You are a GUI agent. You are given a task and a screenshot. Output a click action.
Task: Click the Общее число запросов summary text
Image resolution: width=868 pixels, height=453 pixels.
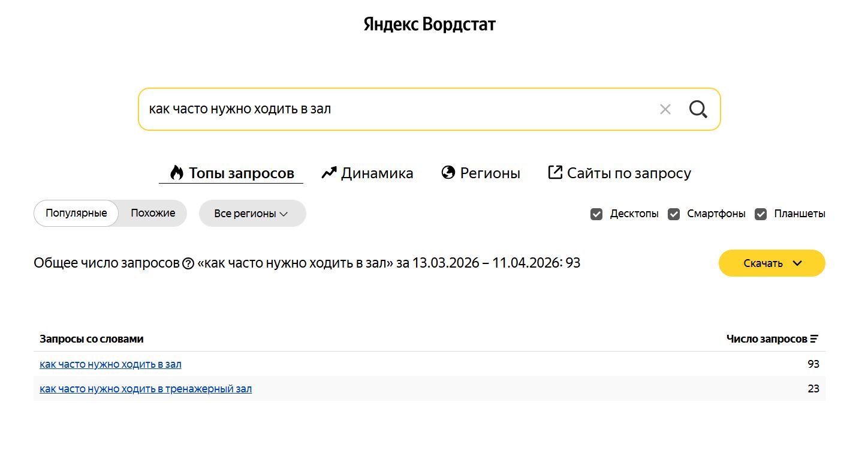pyautogui.click(x=307, y=263)
